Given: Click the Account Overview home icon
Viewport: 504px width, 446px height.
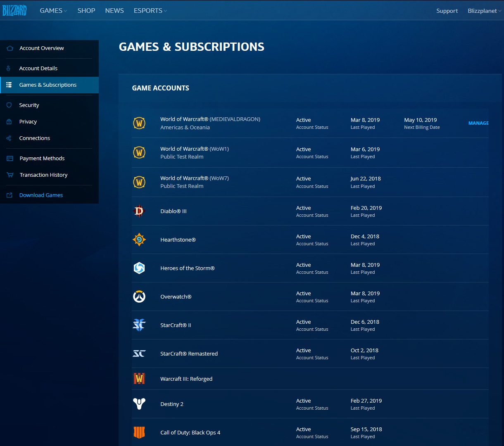Looking at the screenshot, I should [10, 48].
